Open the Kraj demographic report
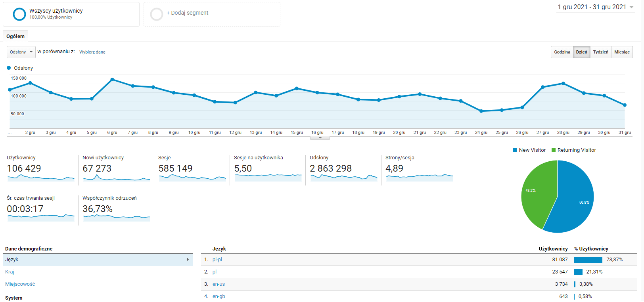 10,272
